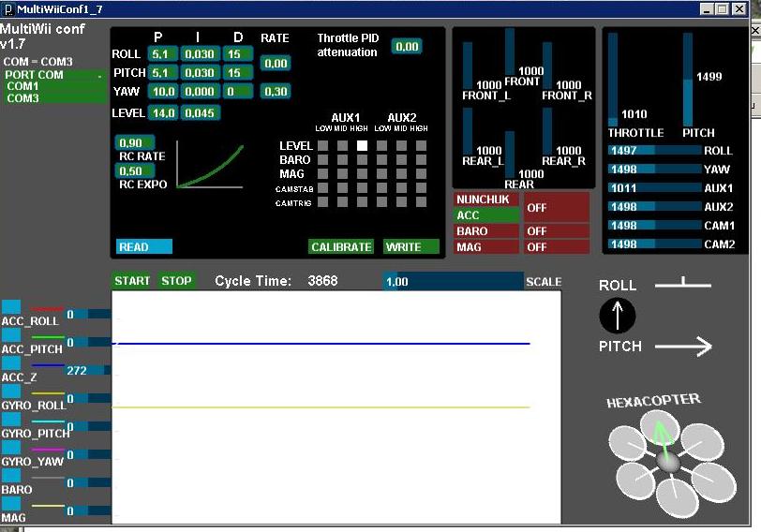Click the MultiWiiConf title bar icon
The height and width of the screenshot is (532, 761).
tap(8, 9)
